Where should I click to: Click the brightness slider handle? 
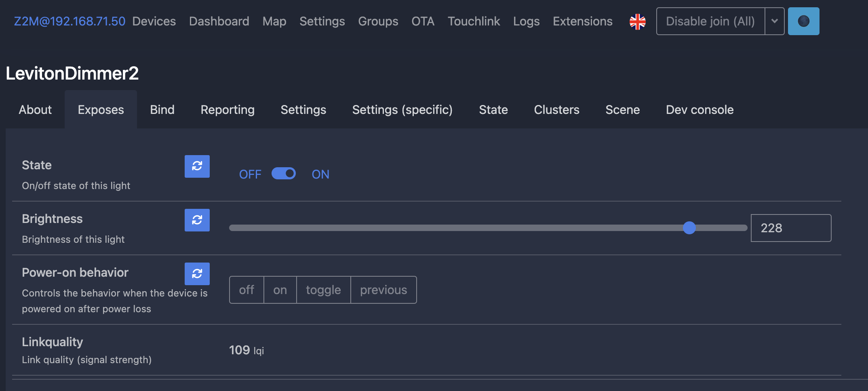click(x=689, y=228)
